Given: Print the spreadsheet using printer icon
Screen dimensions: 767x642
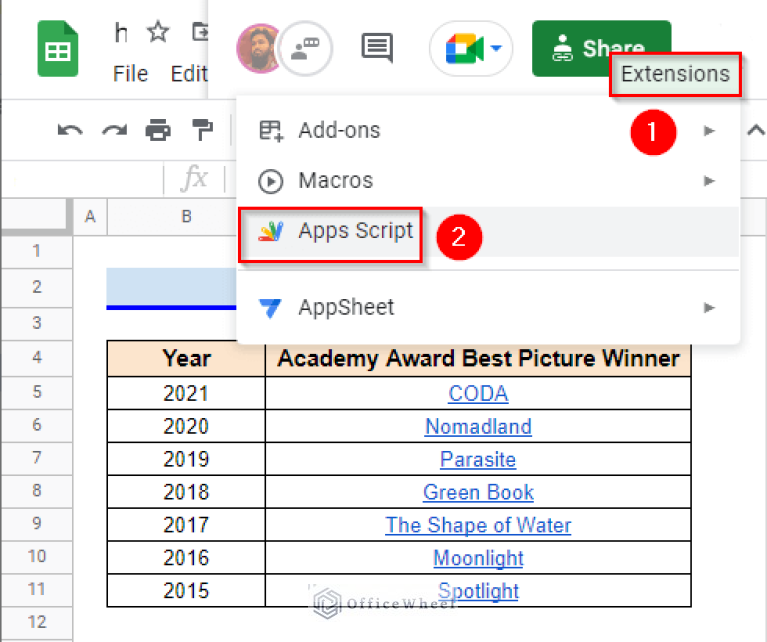Looking at the screenshot, I should 158,130.
